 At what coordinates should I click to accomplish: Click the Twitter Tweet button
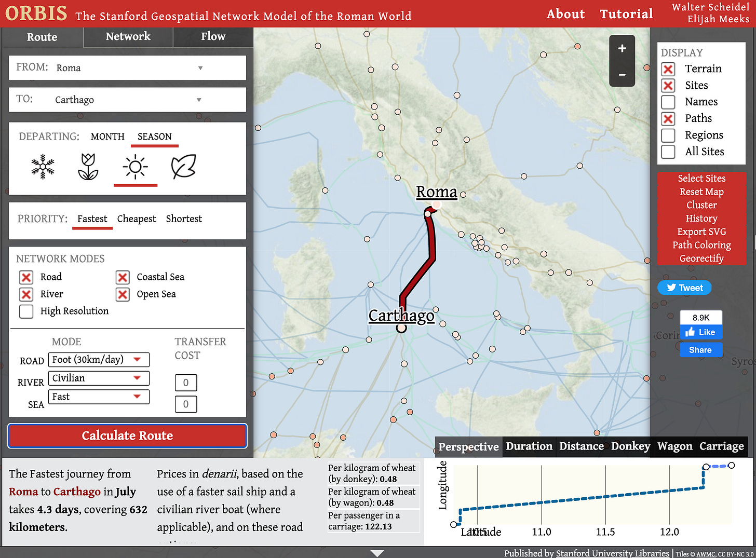(684, 288)
